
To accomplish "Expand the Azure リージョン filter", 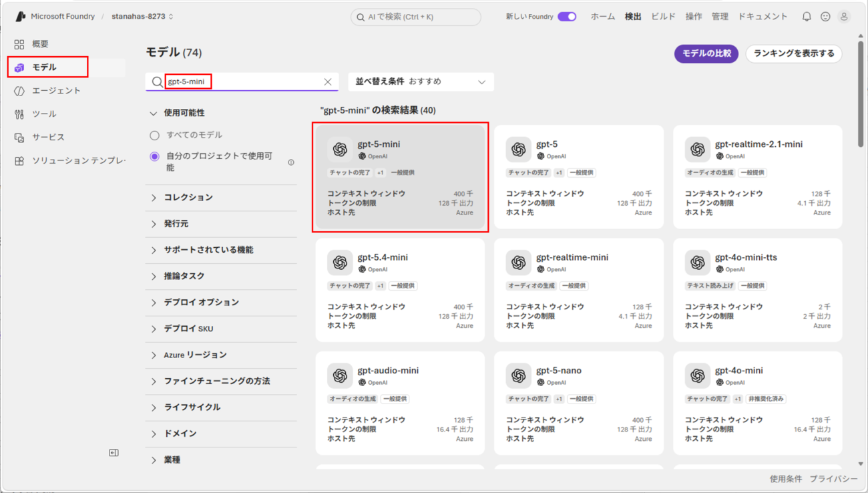I will click(221, 355).
